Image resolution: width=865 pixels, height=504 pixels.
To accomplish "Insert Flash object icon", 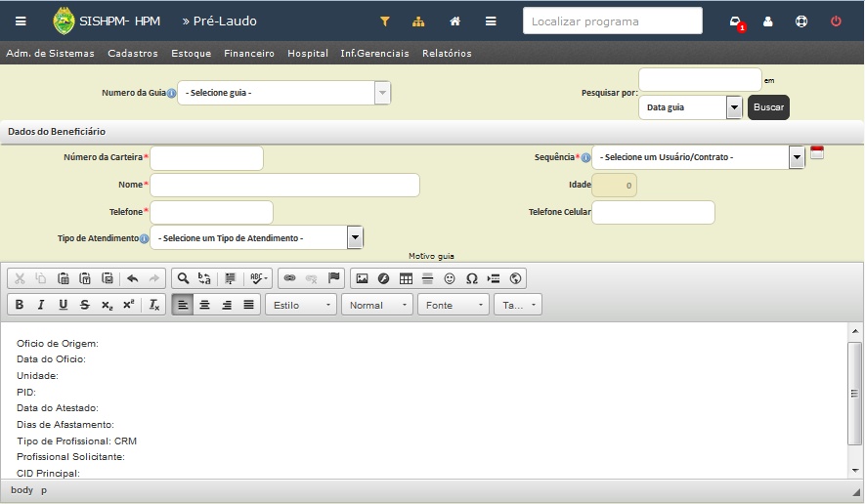I will point(383,278).
